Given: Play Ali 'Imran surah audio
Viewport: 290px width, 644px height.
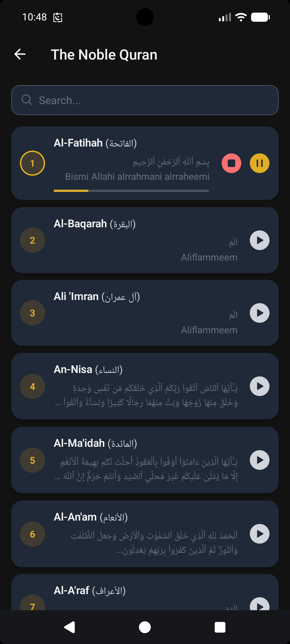Looking at the screenshot, I should [x=259, y=313].
